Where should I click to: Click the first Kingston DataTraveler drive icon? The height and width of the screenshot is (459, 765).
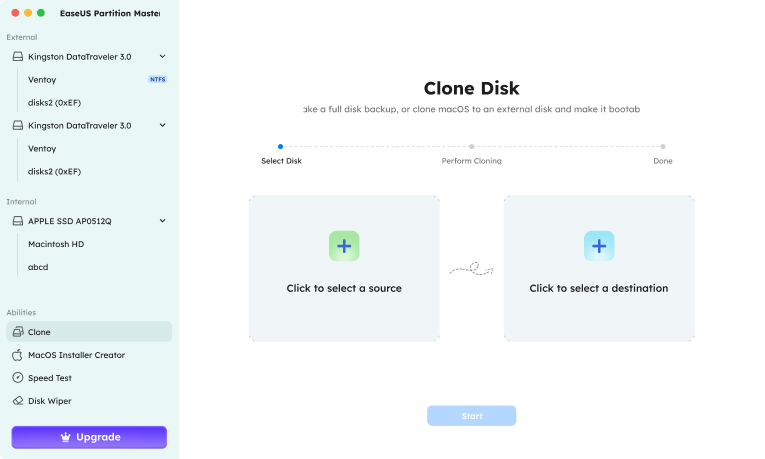tap(17, 57)
